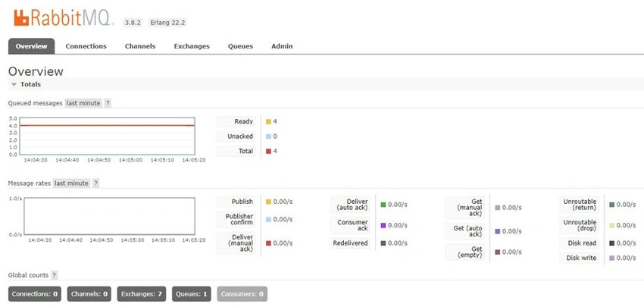Open the Queues tab
644x307 pixels.
240,46
